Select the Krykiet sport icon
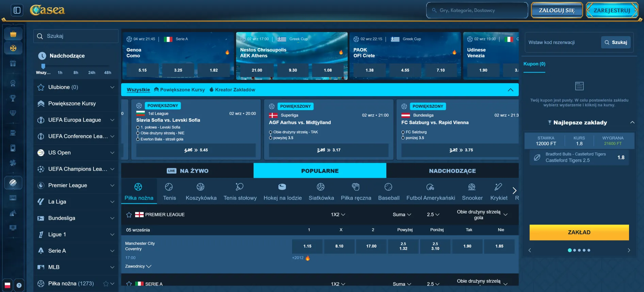Viewport: 644px width, 292px height. point(499,191)
